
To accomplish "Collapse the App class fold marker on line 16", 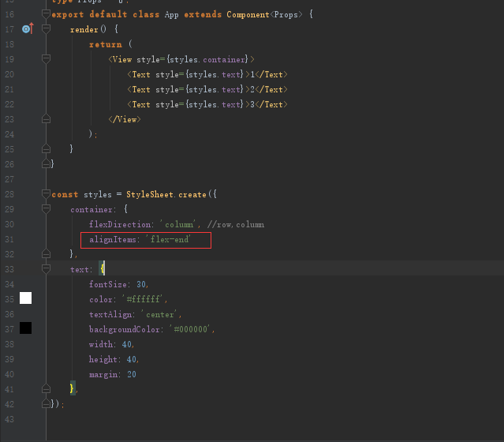I will [46, 14].
